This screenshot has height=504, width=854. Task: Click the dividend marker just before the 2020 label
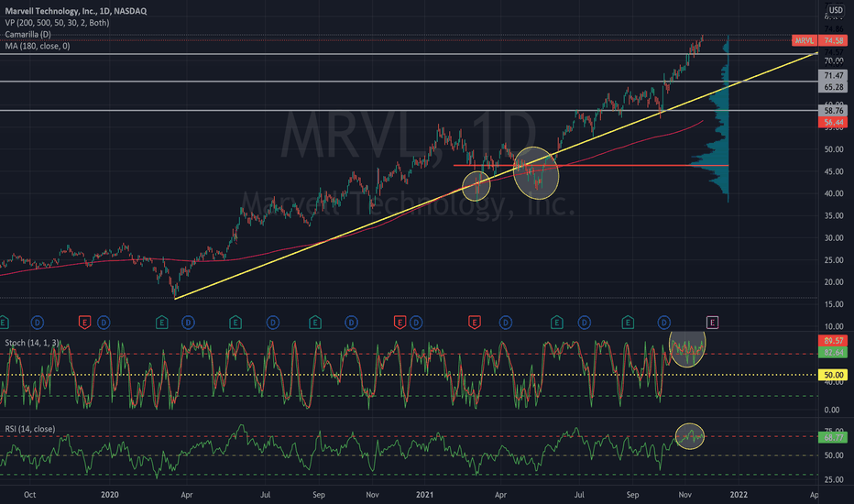104,323
